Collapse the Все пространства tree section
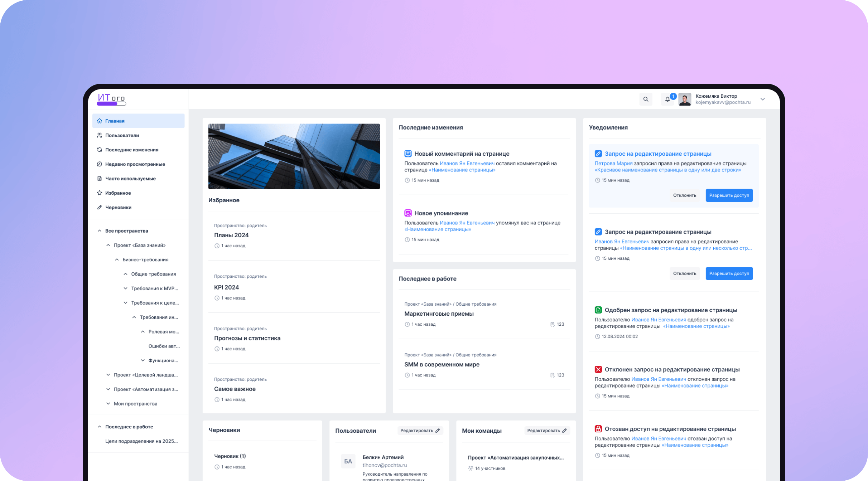The width and height of the screenshot is (868, 481). pyautogui.click(x=100, y=231)
